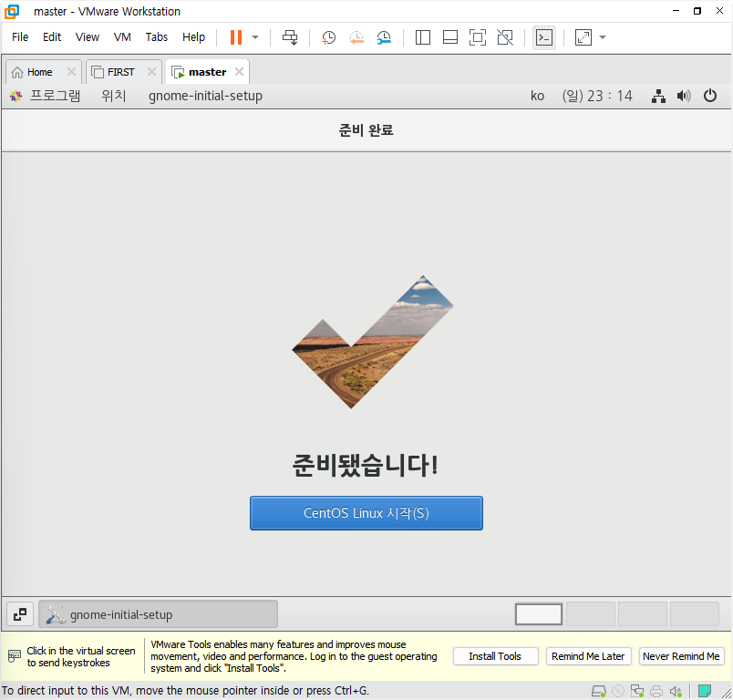Close the master tab
This screenshot has width=733, height=700.
(x=239, y=71)
